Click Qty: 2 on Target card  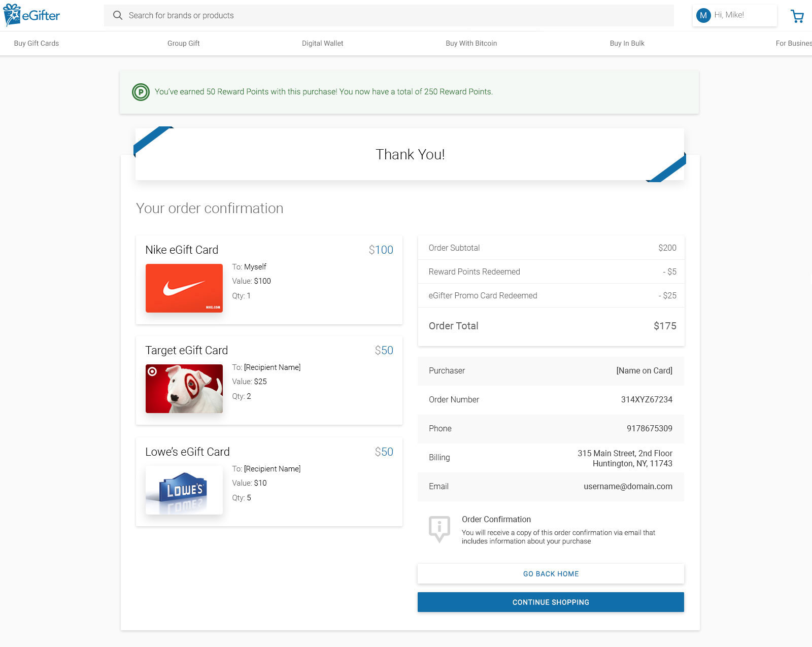pos(242,396)
